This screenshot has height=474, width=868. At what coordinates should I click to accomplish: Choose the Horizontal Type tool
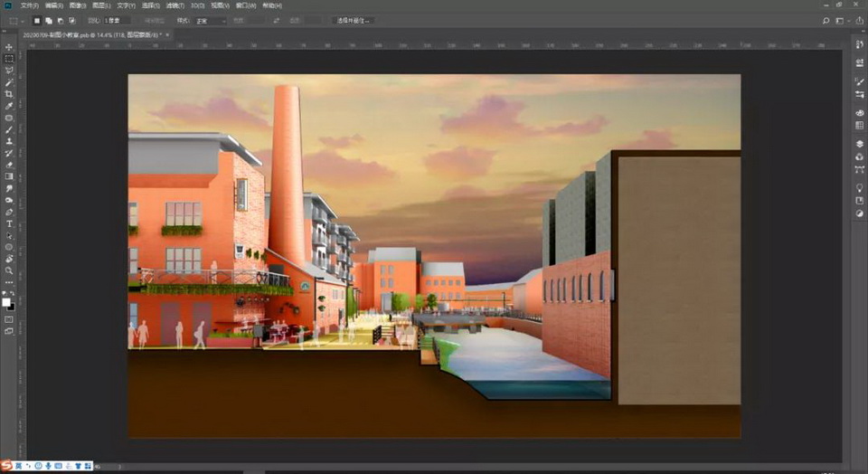click(x=9, y=223)
